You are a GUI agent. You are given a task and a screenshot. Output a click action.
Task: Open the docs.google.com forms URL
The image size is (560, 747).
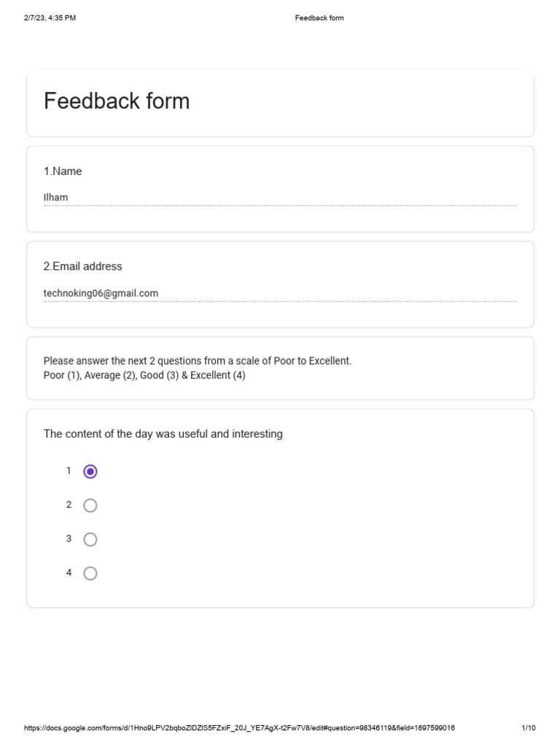pyautogui.click(x=240, y=728)
